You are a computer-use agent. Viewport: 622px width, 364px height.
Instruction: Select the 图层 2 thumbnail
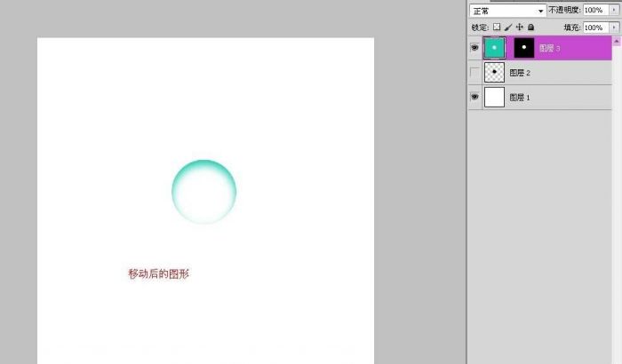pos(494,73)
